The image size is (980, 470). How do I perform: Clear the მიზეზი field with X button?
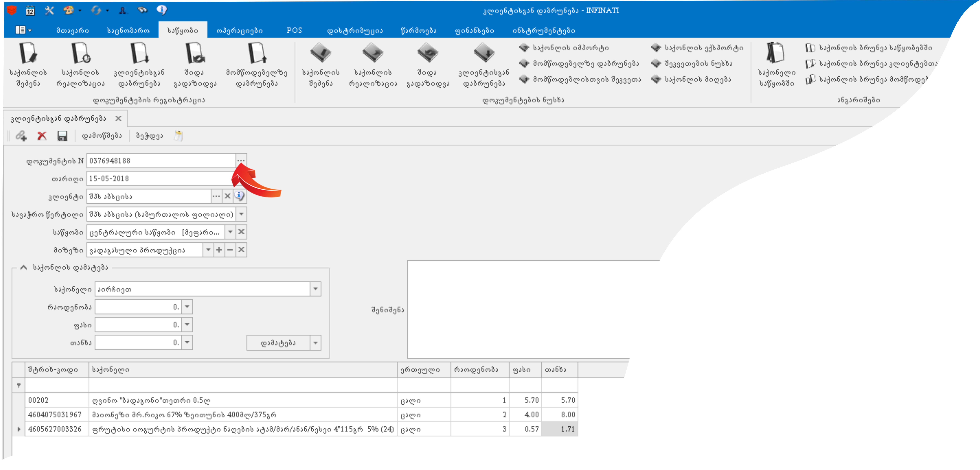[x=241, y=250]
